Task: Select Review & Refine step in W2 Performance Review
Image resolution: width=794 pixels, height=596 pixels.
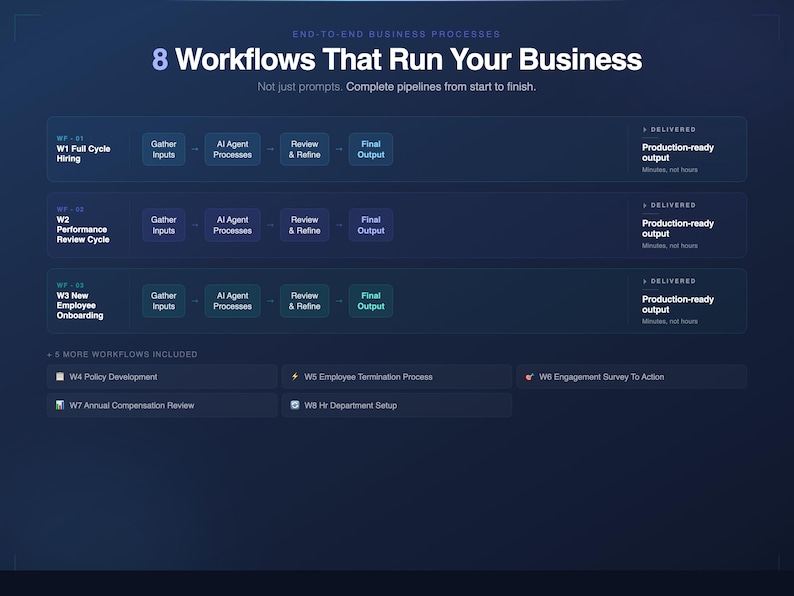Action: [x=304, y=225]
